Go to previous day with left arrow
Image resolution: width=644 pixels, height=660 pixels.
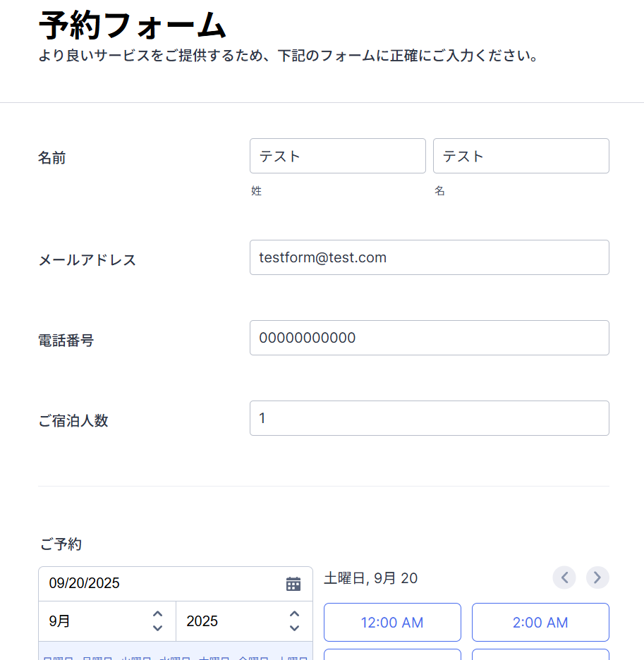pos(564,577)
